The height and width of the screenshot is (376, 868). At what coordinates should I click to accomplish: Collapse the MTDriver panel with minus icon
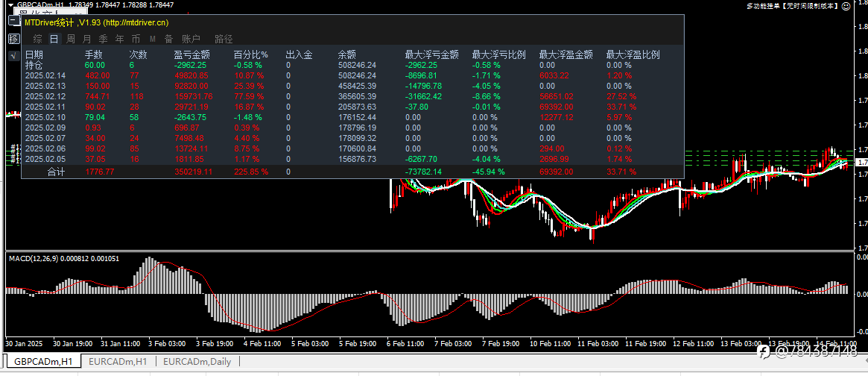coord(14,21)
